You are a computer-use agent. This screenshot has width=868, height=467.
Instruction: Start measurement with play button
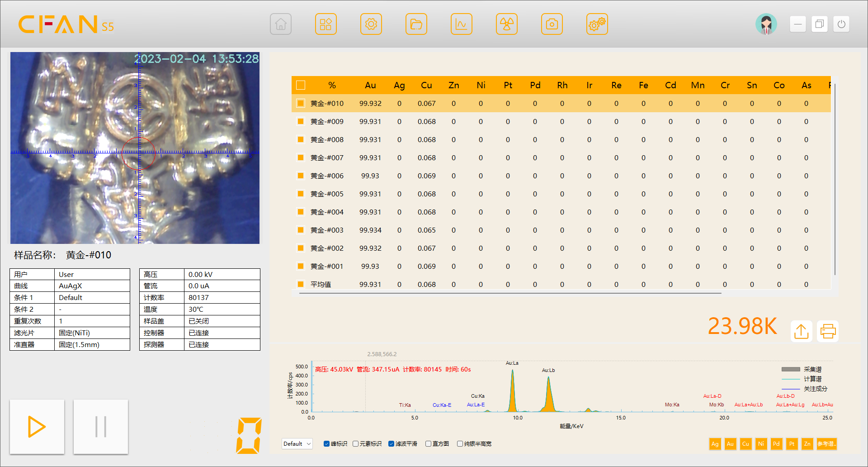pos(37,427)
